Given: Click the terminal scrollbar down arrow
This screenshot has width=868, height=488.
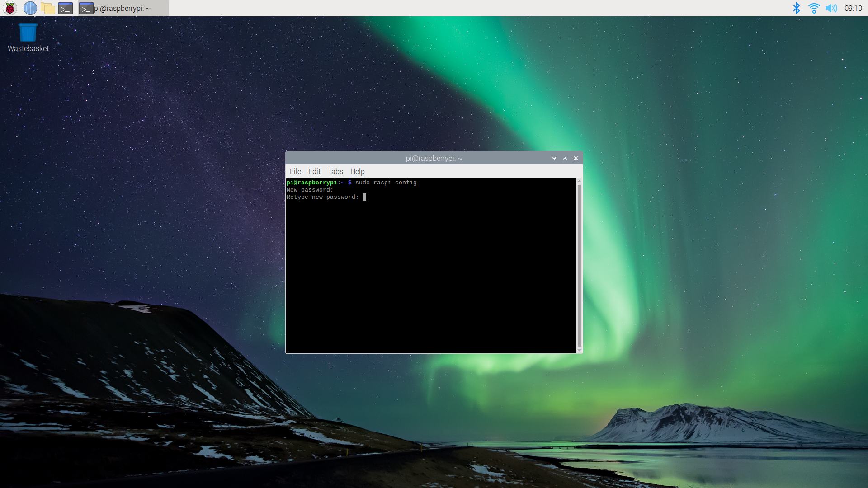Looking at the screenshot, I should point(579,350).
